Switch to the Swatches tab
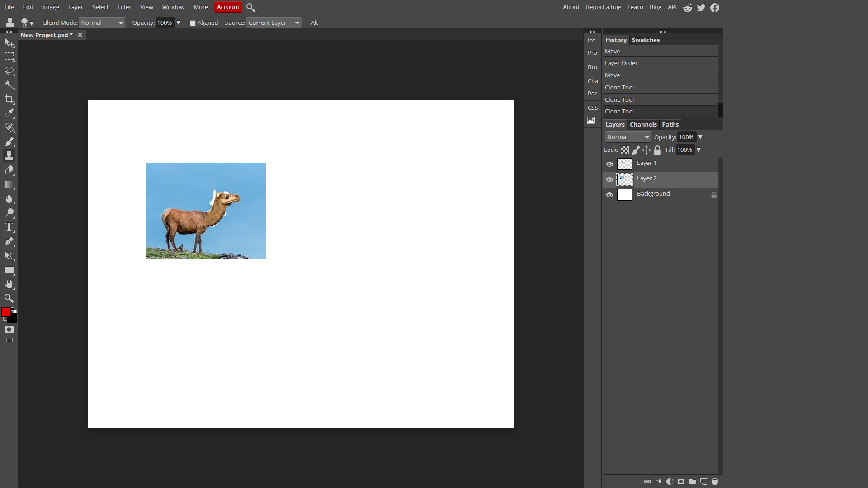The image size is (868, 488). coord(646,40)
